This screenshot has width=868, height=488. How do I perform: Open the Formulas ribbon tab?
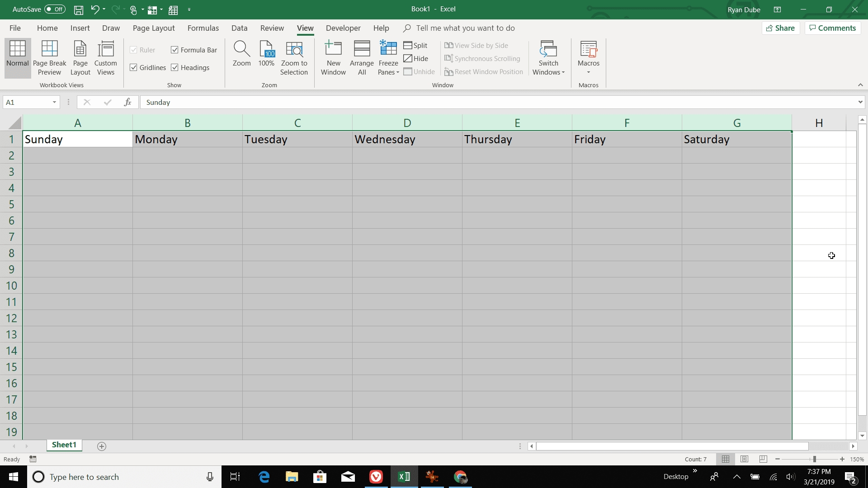tap(203, 28)
